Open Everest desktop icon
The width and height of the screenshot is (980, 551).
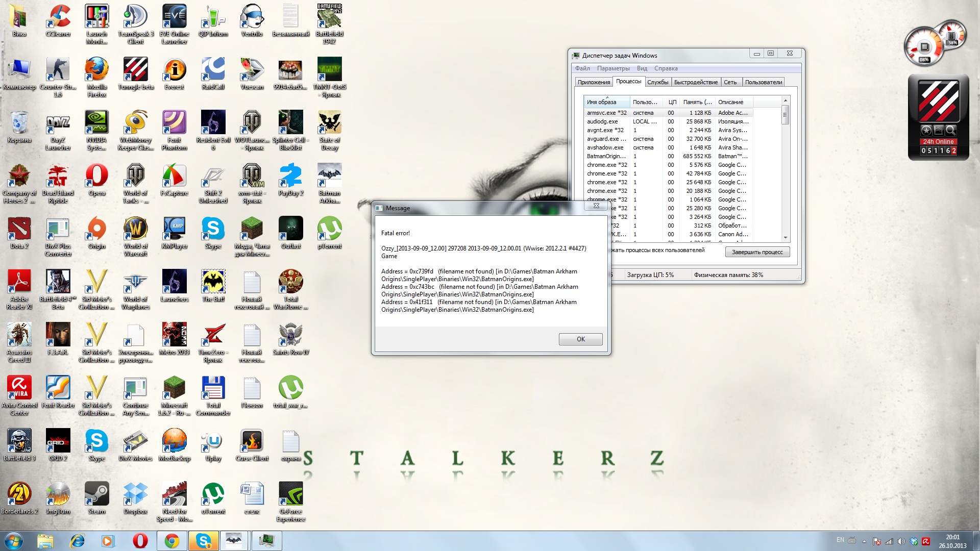point(175,73)
